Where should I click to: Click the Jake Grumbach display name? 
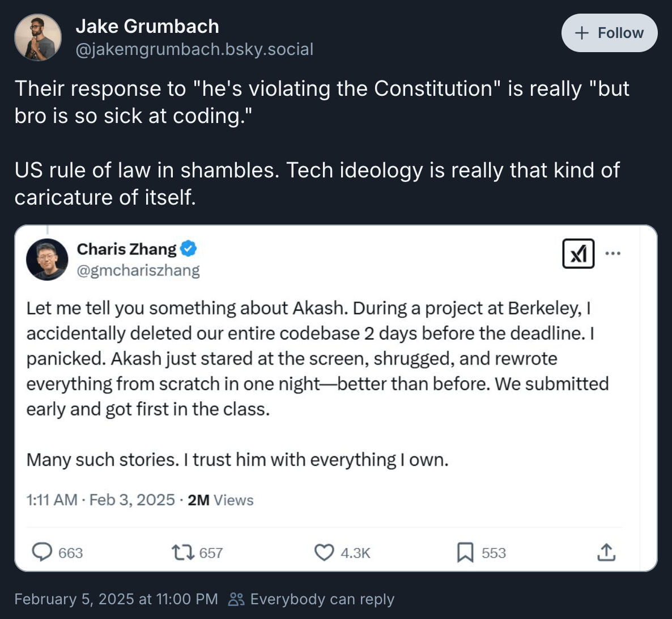pos(147,26)
